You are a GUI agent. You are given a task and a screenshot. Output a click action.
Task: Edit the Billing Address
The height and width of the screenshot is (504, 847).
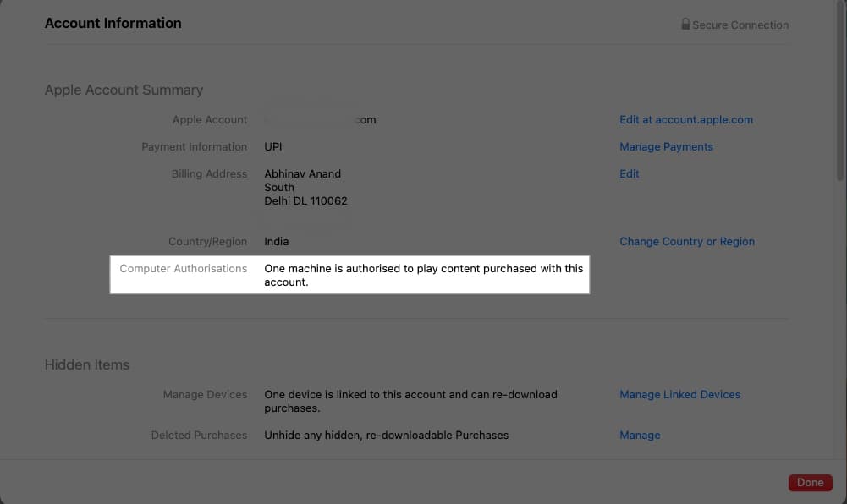630,173
